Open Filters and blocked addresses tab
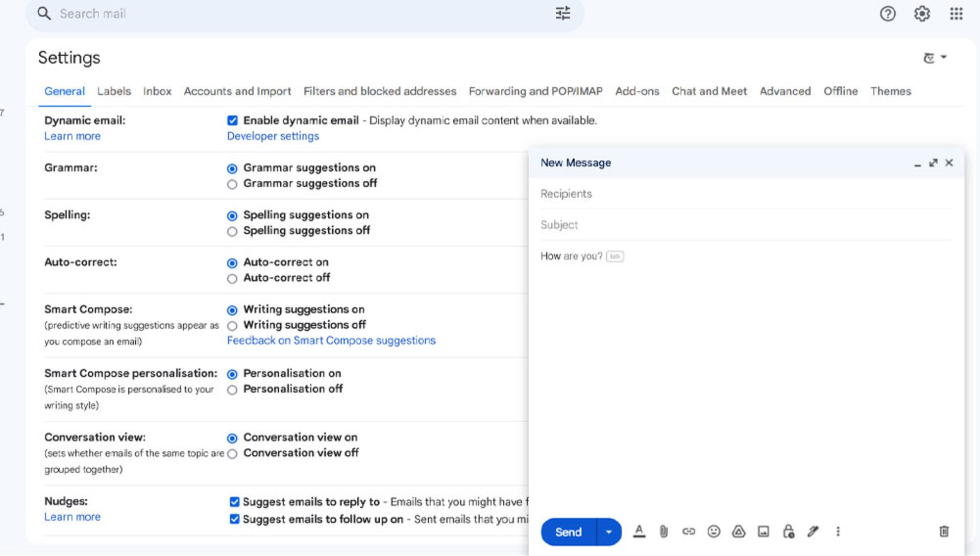Viewport: 980px width, 556px height. coord(380,91)
